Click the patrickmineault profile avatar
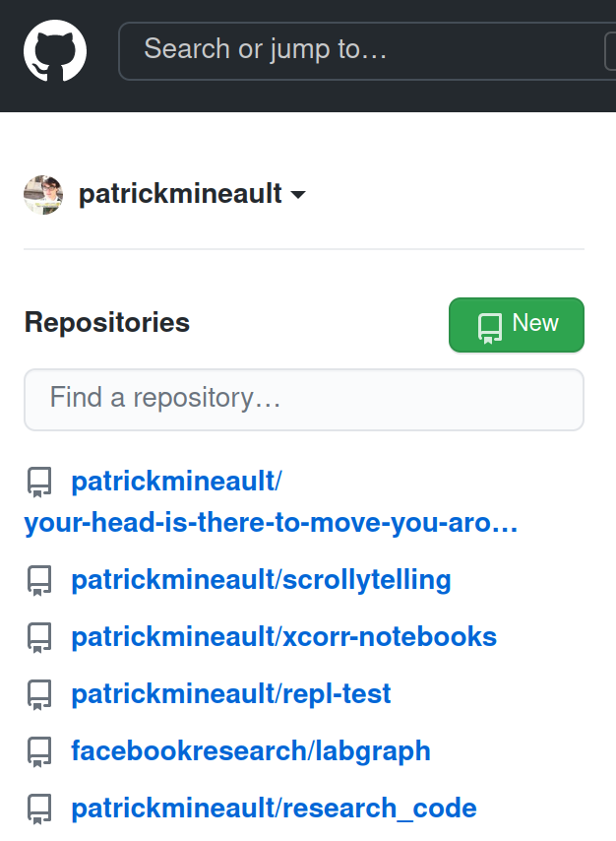This screenshot has width=616, height=841. point(43,195)
